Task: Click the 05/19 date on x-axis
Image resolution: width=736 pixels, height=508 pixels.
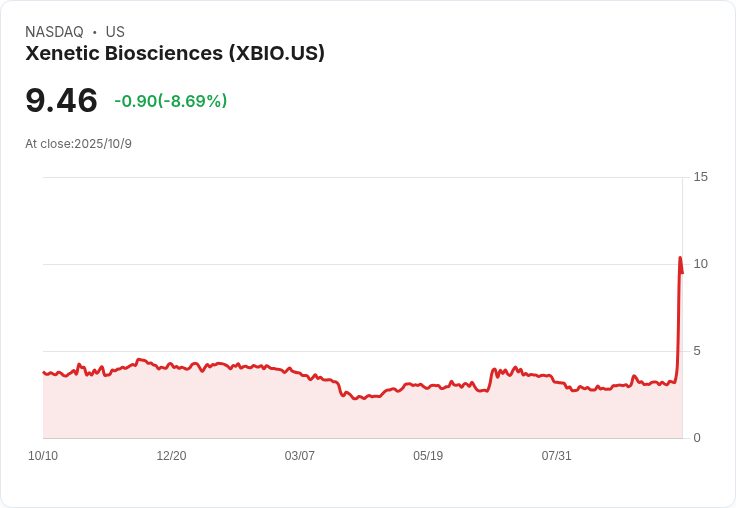Action: click(x=428, y=456)
